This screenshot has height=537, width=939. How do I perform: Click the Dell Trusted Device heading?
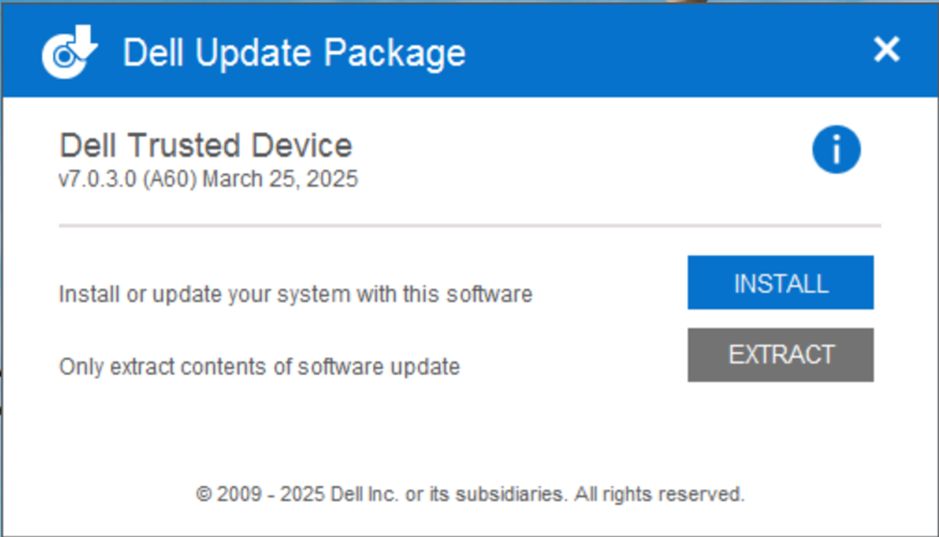pos(206,146)
